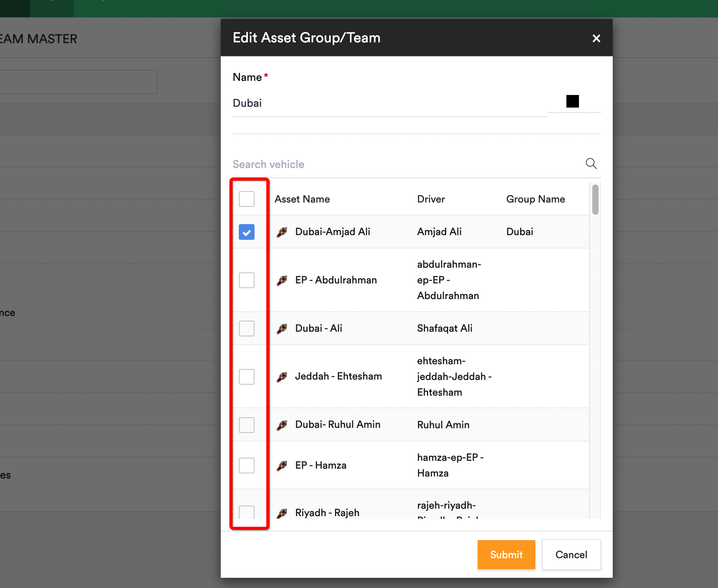Check the Dubai - Ali checkbox

coord(247,329)
